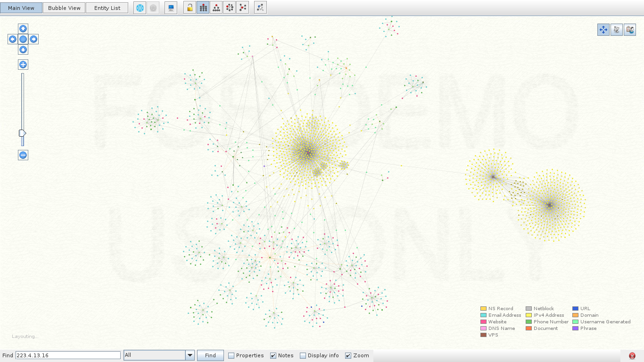This screenshot has width=644, height=362.
Task: Open the Entity List tab
Action: (x=107, y=8)
